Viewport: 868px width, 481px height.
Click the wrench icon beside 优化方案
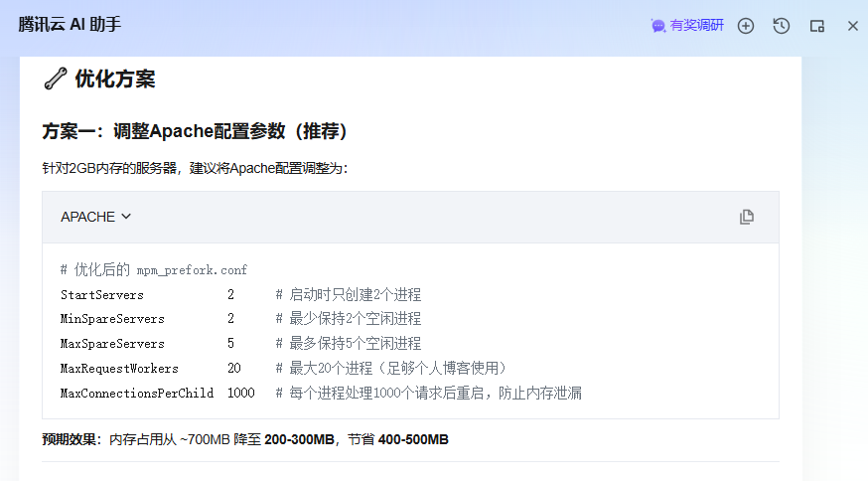pos(56,79)
